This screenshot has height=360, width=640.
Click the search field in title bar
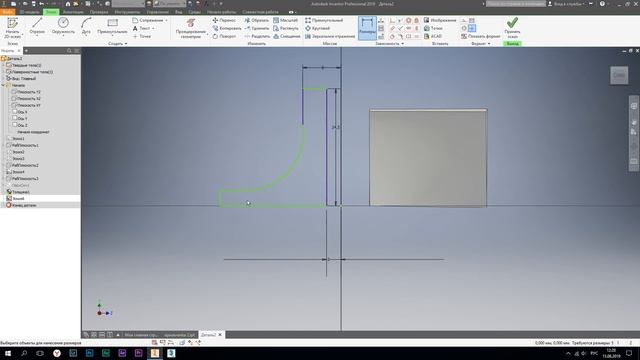pyautogui.click(x=516, y=4)
